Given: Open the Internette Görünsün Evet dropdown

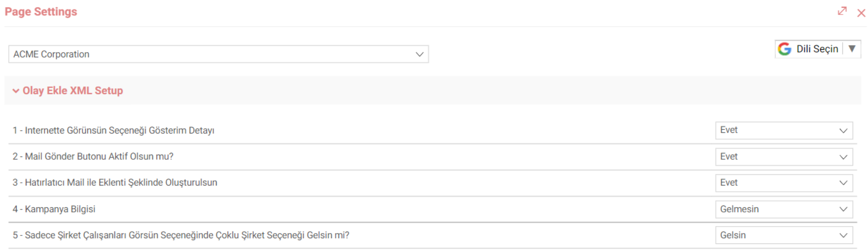Looking at the screenshot, I should tap(784, 130).
